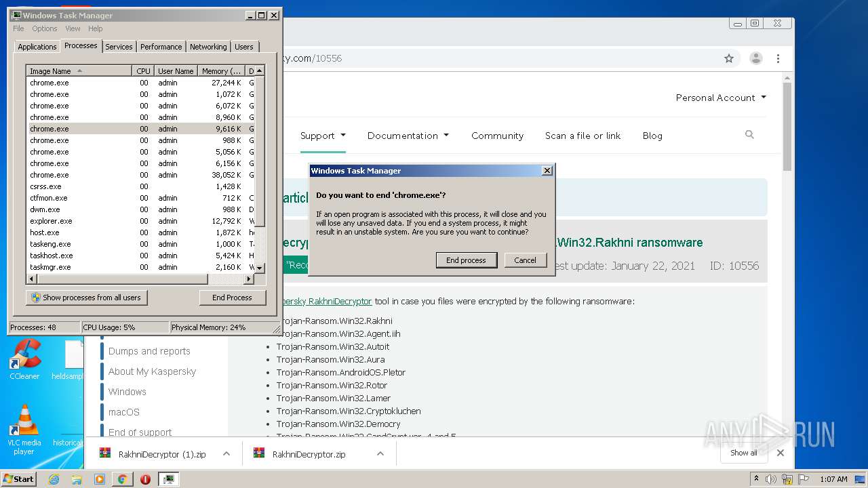Sort processes by User Name column
This screenshot has height=488, width=868.
[176, 71]
